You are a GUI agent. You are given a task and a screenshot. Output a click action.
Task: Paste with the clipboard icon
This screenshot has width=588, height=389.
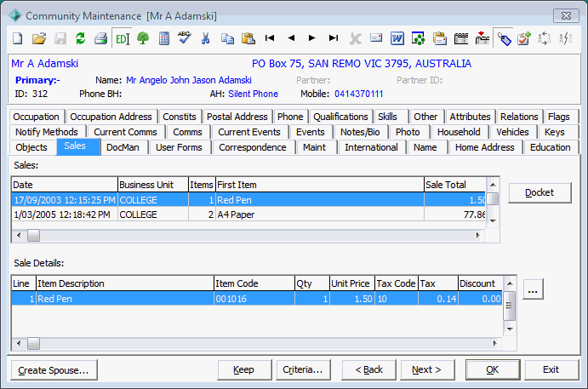[248, 38]
